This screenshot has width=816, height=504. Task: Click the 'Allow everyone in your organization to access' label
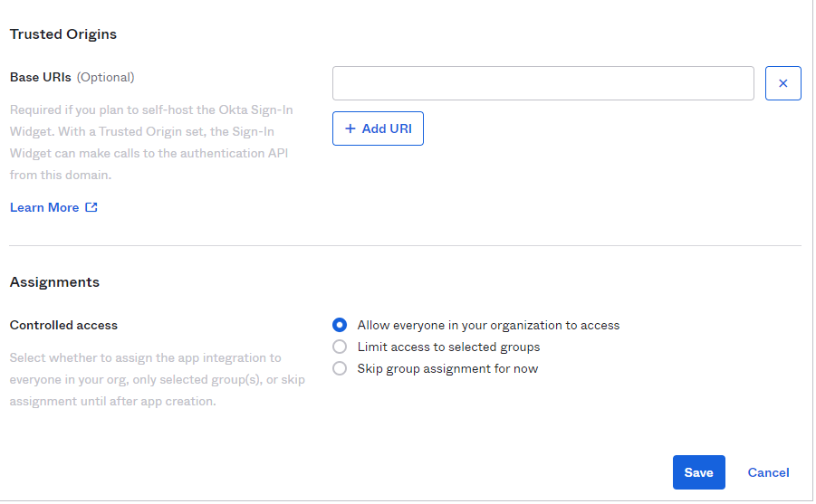(488, 325)
